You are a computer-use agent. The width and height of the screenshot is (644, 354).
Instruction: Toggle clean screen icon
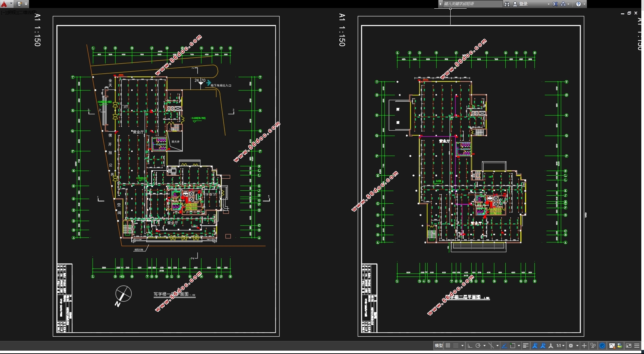coord(629,346)
